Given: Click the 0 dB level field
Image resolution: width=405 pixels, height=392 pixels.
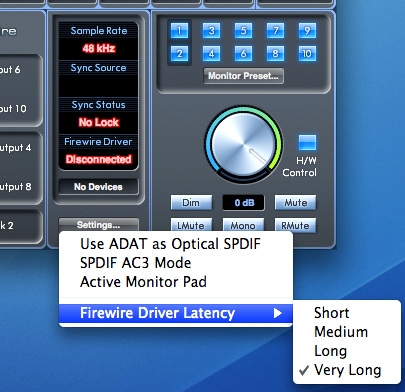Looking at the screenshot, I should (x=244, y=203).
